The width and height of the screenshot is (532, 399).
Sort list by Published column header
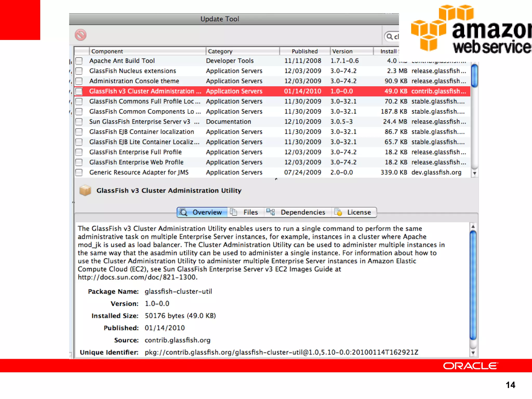304,51
